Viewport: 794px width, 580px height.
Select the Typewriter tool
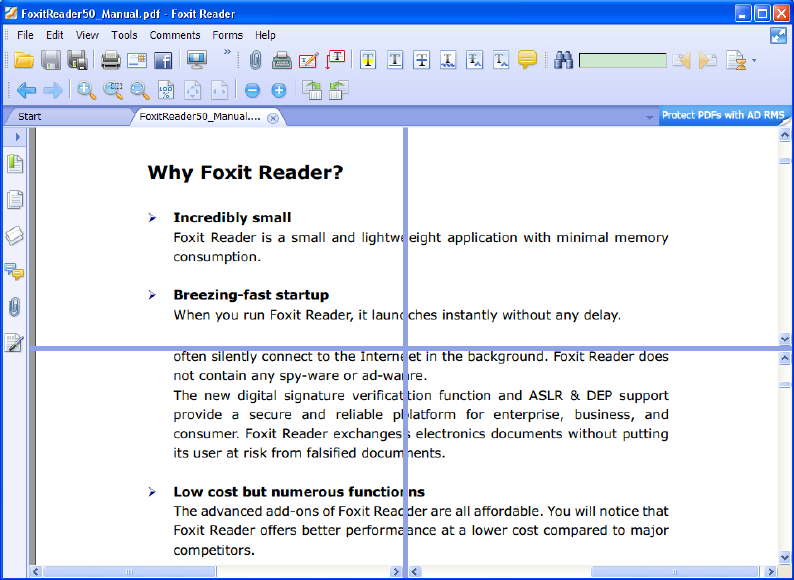pos(282,60)
